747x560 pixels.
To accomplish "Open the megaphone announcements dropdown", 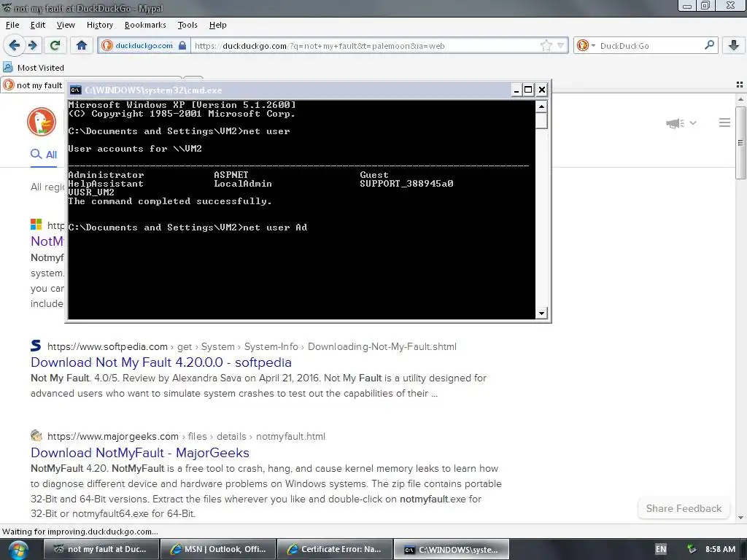I will click(681, 123).
